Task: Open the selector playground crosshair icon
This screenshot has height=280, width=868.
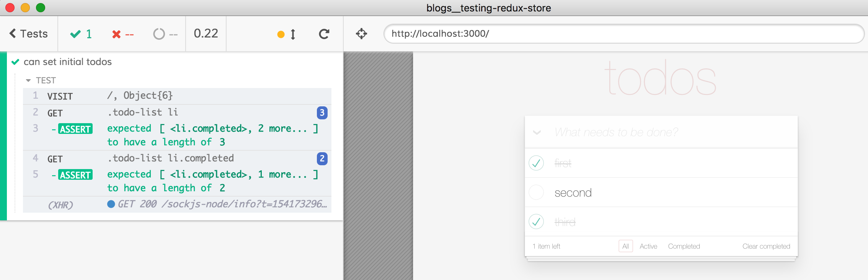Action: coord(361,34)
